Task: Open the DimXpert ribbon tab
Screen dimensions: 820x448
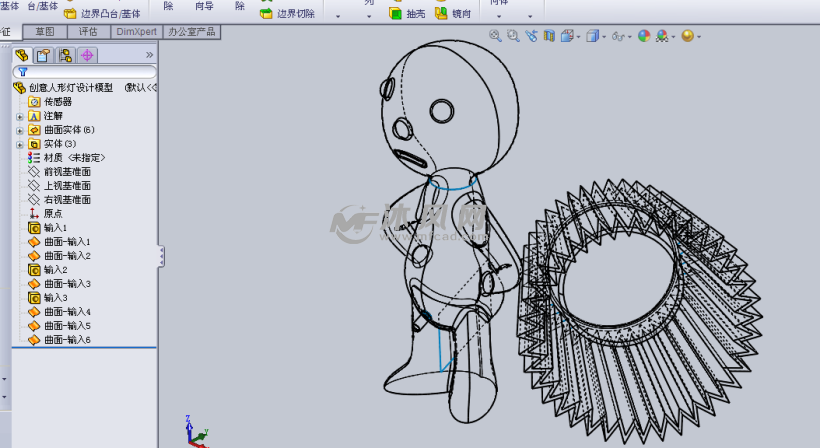Action: [x=136, y=32]
